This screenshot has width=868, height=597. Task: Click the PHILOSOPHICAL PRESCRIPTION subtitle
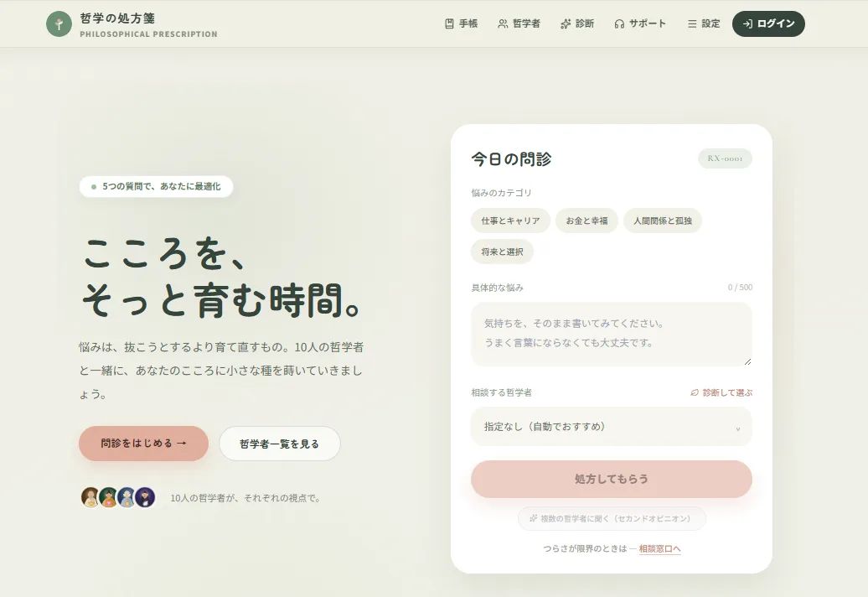[x=148, y=34]
